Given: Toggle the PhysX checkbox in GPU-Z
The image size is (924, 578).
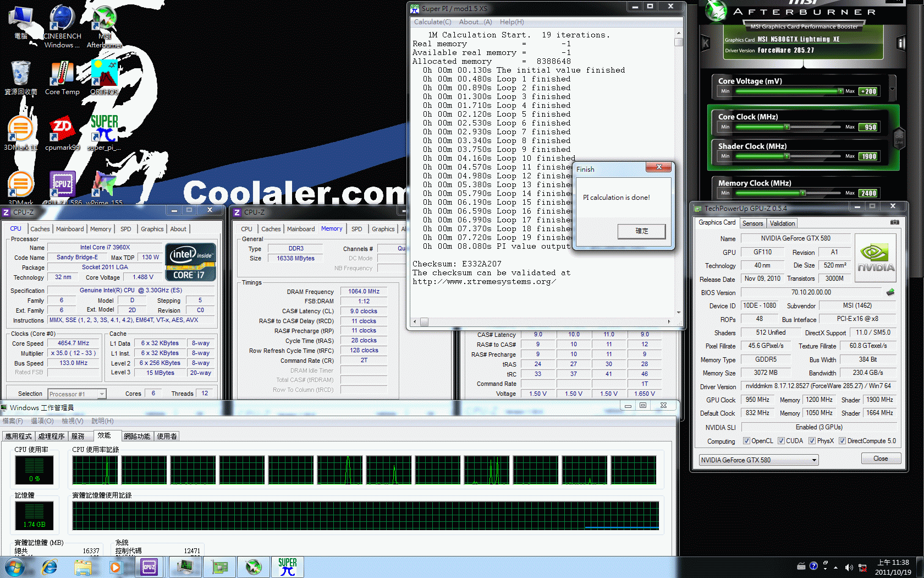Looking at the screenshot, I should tap(812, 441).
